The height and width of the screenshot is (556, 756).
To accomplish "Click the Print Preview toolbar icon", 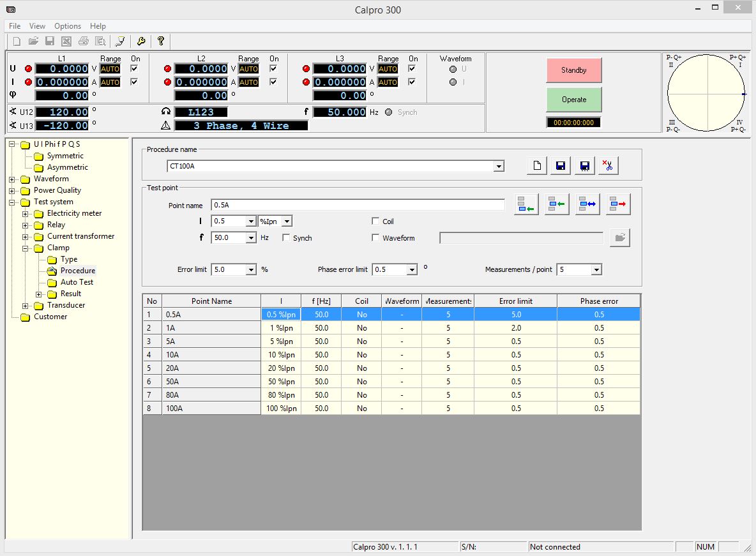I will click(100, 41).
